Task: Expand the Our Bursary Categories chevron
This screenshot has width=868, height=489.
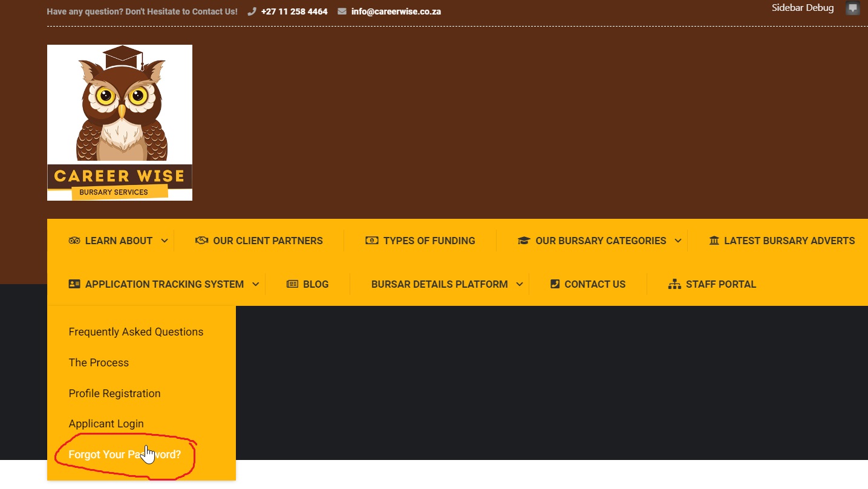Action: point(678,241)
